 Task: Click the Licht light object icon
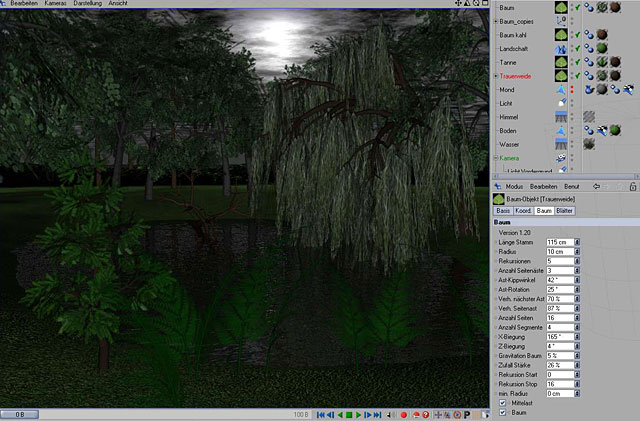coord(562,103)
